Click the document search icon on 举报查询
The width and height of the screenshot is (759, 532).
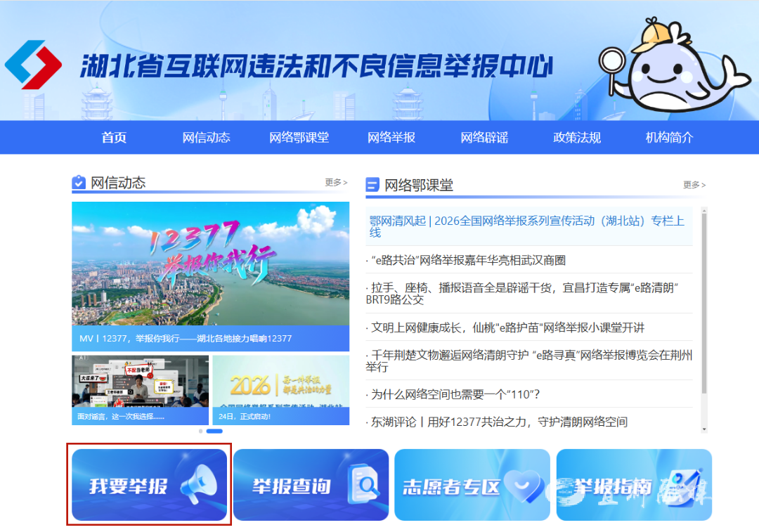(x=364, y=484)
